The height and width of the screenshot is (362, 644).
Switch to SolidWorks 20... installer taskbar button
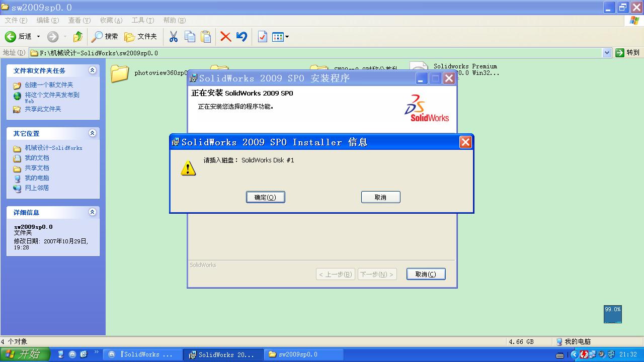click(223, 354)
